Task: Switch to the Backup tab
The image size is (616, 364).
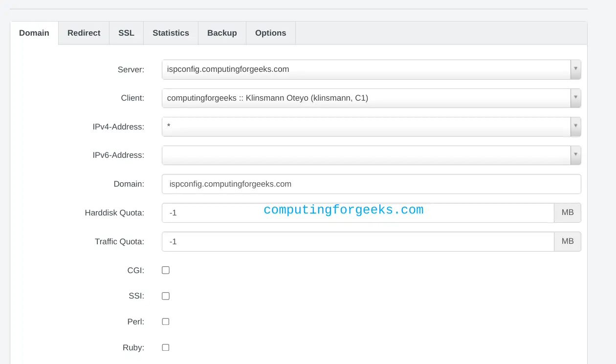Action: pos(222,33)
